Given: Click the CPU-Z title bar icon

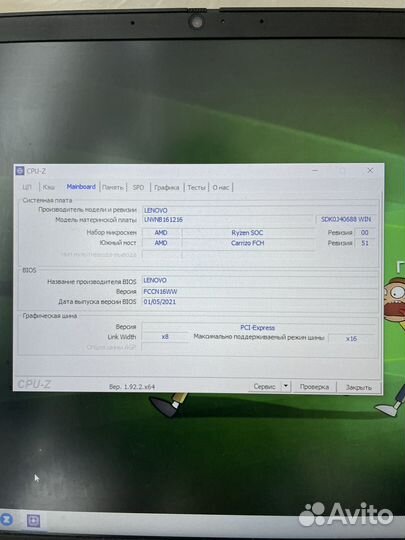Looking at the screenshot, I should (x=20, y=171).
